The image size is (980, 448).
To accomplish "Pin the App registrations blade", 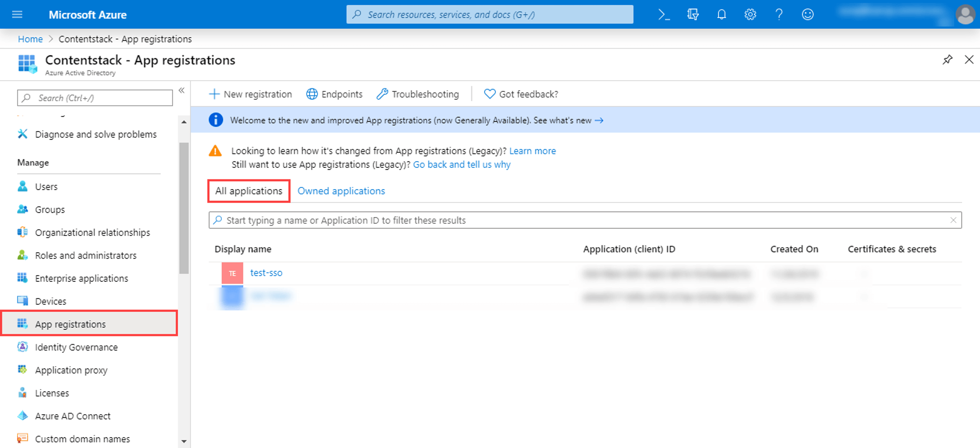I will pyautogui.click(x=947, y=60).
